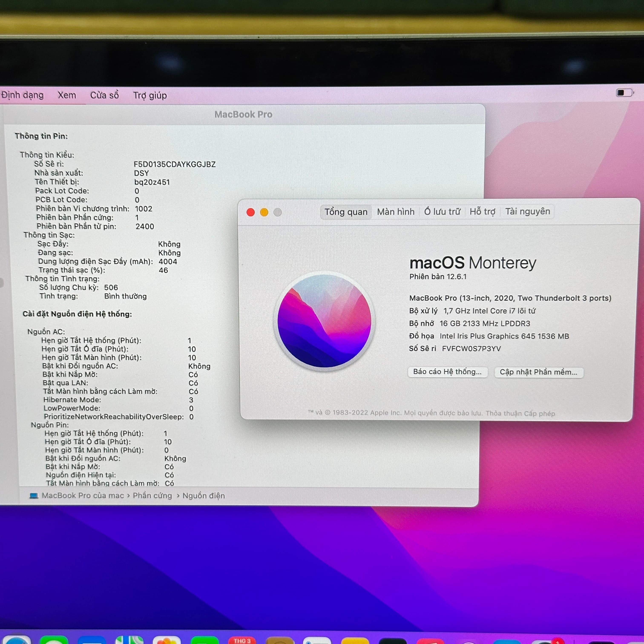The height and width of the screenshot is (644, 644).
Task: Click the laptop icon in the path bar
Action: (x=34, y=496)
